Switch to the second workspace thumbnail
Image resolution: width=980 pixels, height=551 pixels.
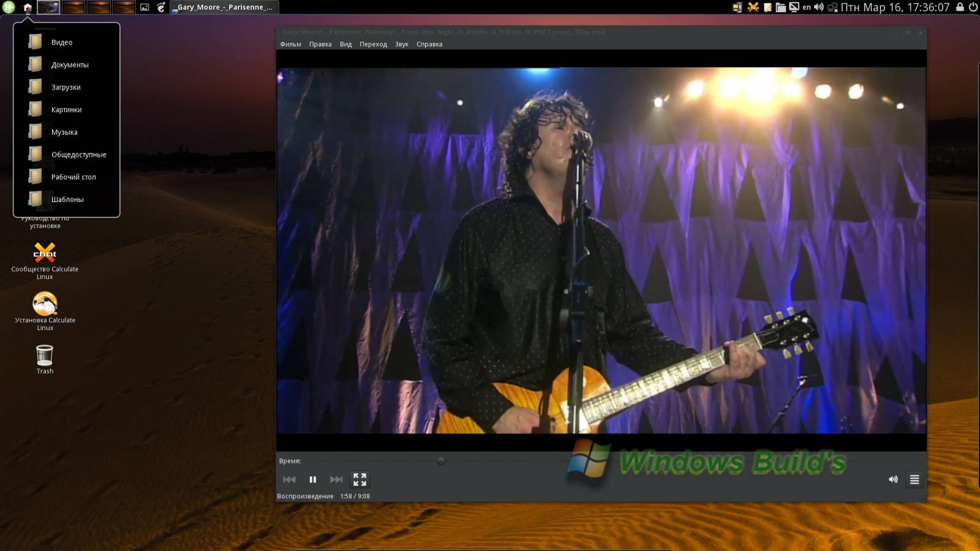(73, 7)
